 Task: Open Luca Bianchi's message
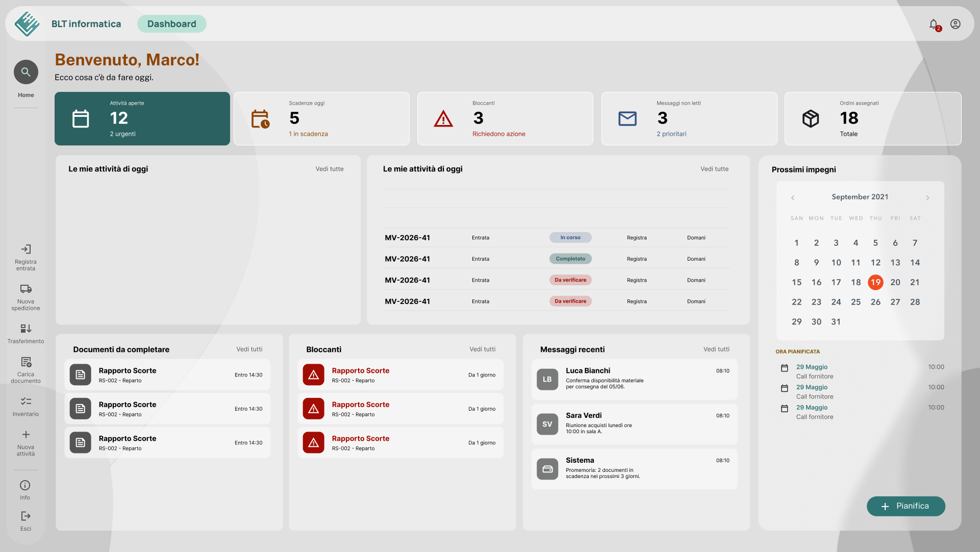[635, 380]
